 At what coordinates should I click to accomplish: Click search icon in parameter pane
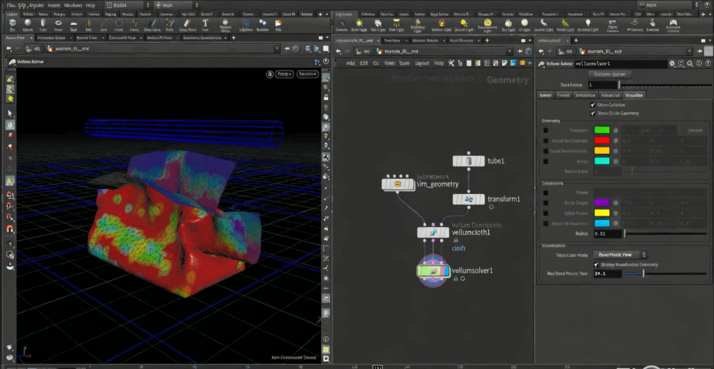690,64
